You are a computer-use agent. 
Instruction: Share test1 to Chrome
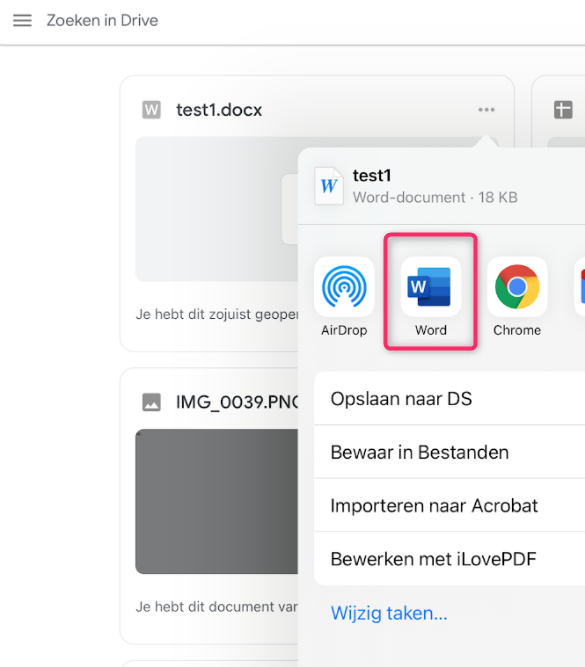pos(517,297)
